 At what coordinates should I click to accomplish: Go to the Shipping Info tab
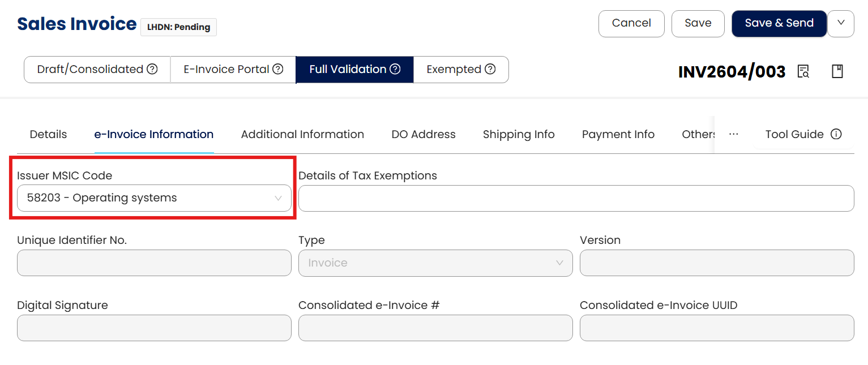point(518,134)
